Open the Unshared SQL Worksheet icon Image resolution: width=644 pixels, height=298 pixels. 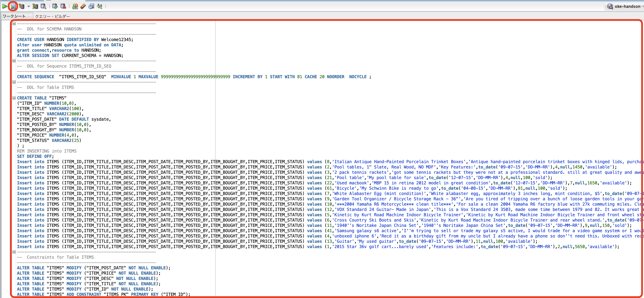tap(75, 6)
